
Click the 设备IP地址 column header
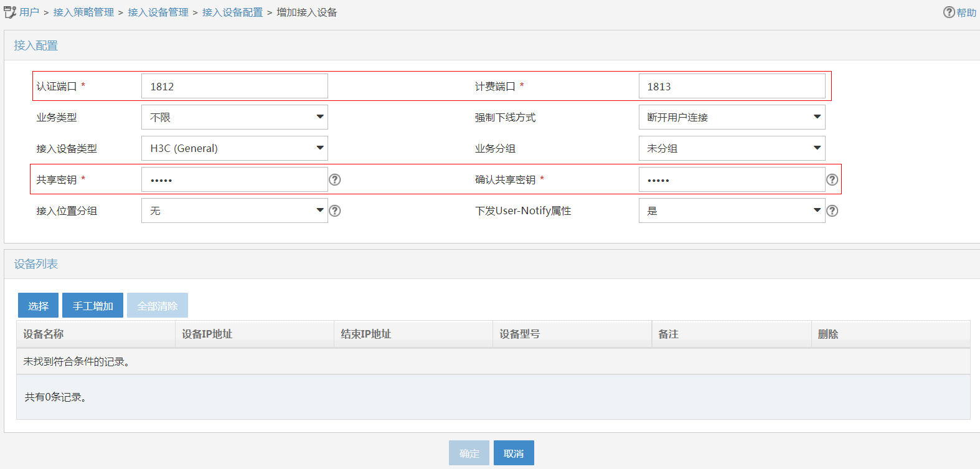click(x=255, y=334)
